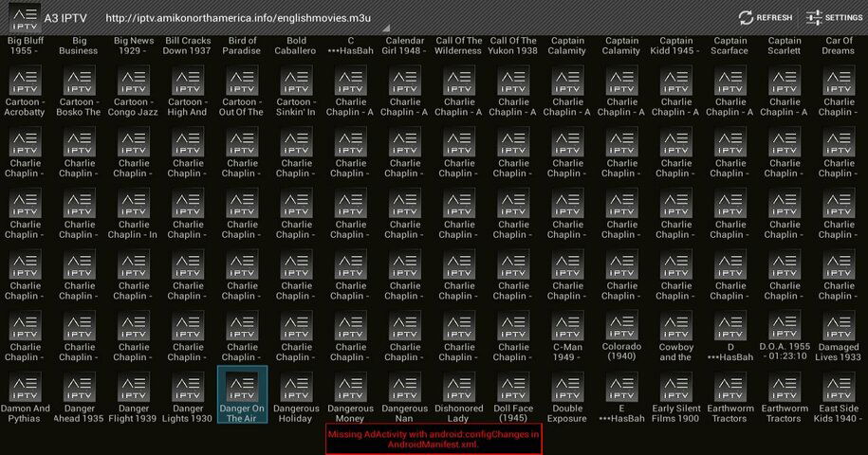Open the Settings menu
868x455 pixels.
834,18
